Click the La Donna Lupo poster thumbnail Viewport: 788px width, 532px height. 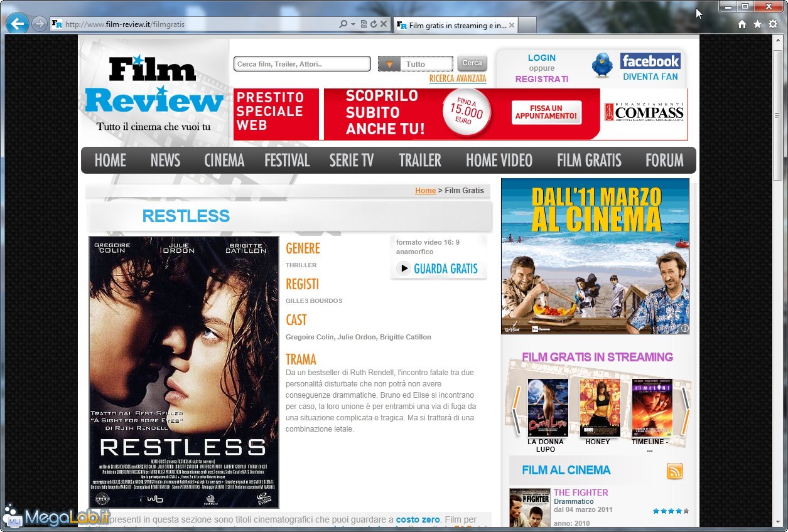point(548,408)
